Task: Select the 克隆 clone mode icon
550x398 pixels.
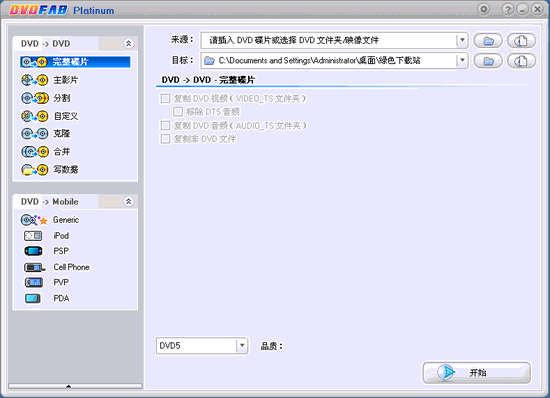Action: (34, 134)
